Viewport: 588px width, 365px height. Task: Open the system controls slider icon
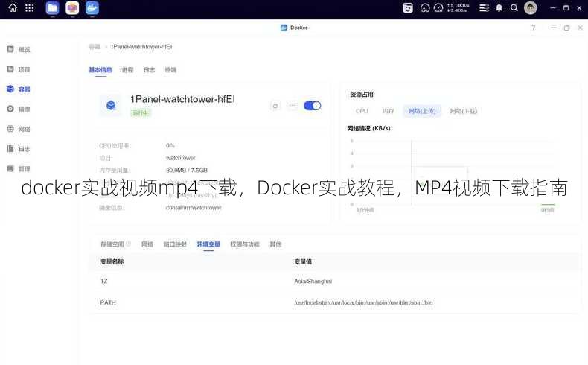click(484, 8)
